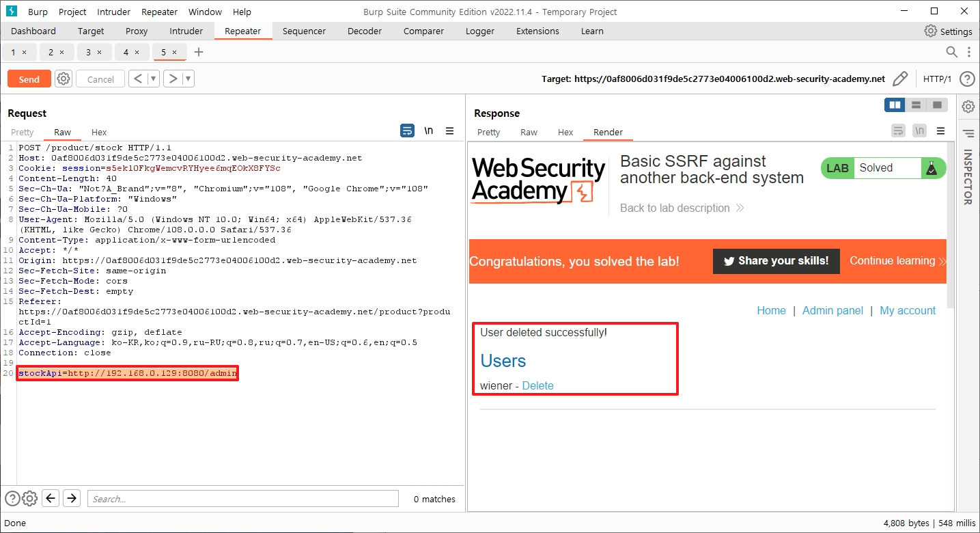
Task: Close Repeater tab 5
Action: click(174, 52)
